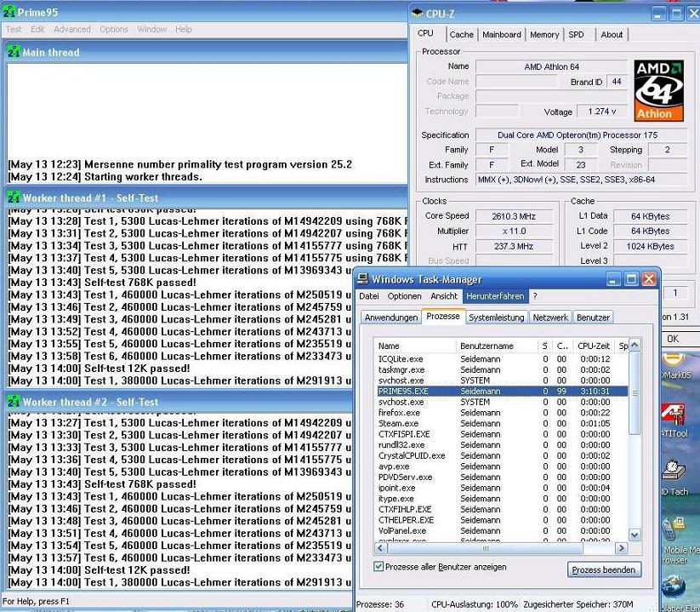Click the Specification field in CPU-Z

[x=581, y=134]
